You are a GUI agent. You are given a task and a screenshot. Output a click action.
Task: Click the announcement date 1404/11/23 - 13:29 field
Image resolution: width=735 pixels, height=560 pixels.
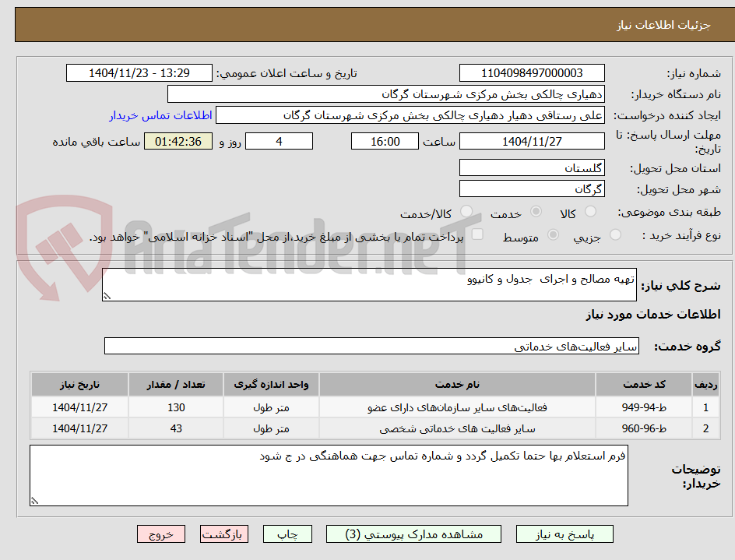pyautogui.click(x=139, y=73)
